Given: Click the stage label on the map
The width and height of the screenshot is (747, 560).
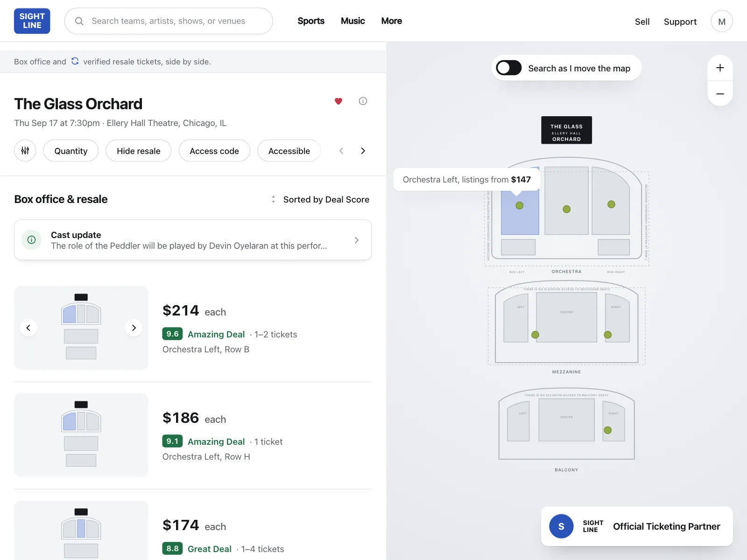Looking at the screenshot, I should pyautogui.click(x=567, y=130).
